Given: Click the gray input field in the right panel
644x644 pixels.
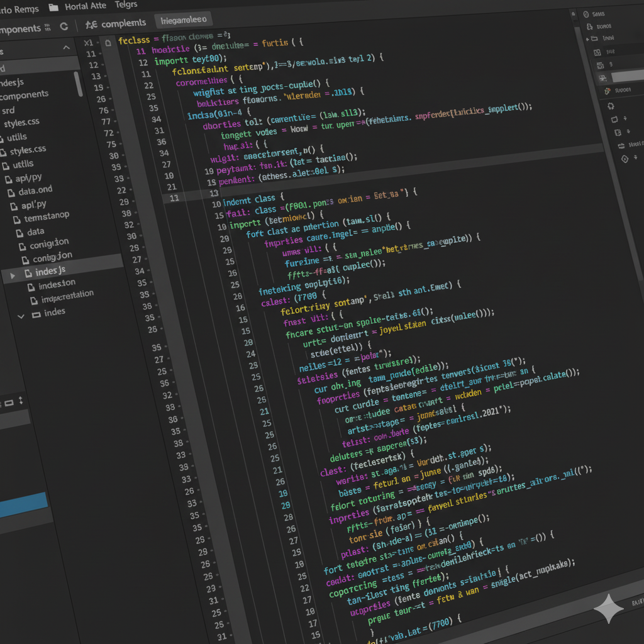Looking at the screenshot, I should tap(626, 76).
